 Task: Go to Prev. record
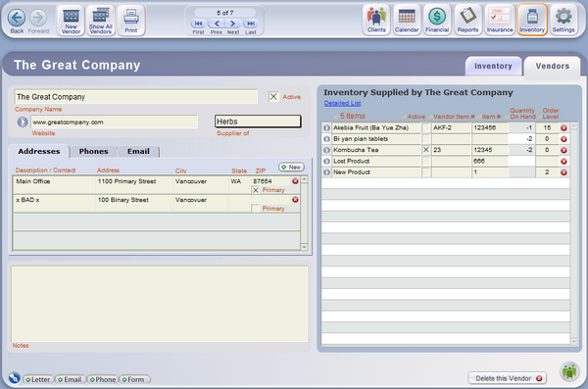tap(217, 24)
